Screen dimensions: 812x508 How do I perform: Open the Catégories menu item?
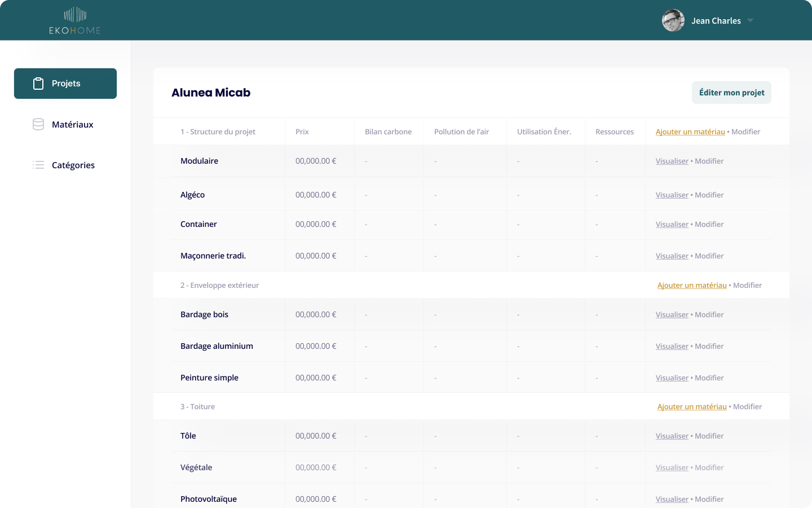[73, 165]
